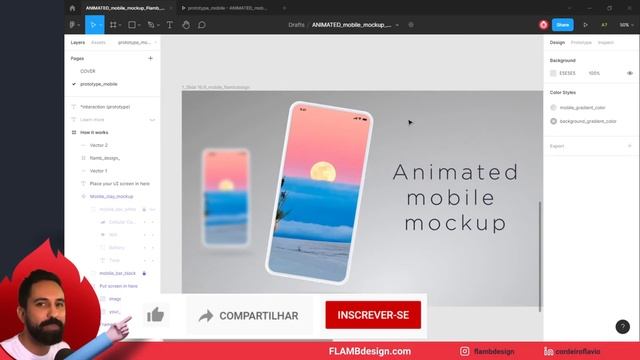640x360 pixels.
Task: Select the Pen tool
Action: coord(151,25)
